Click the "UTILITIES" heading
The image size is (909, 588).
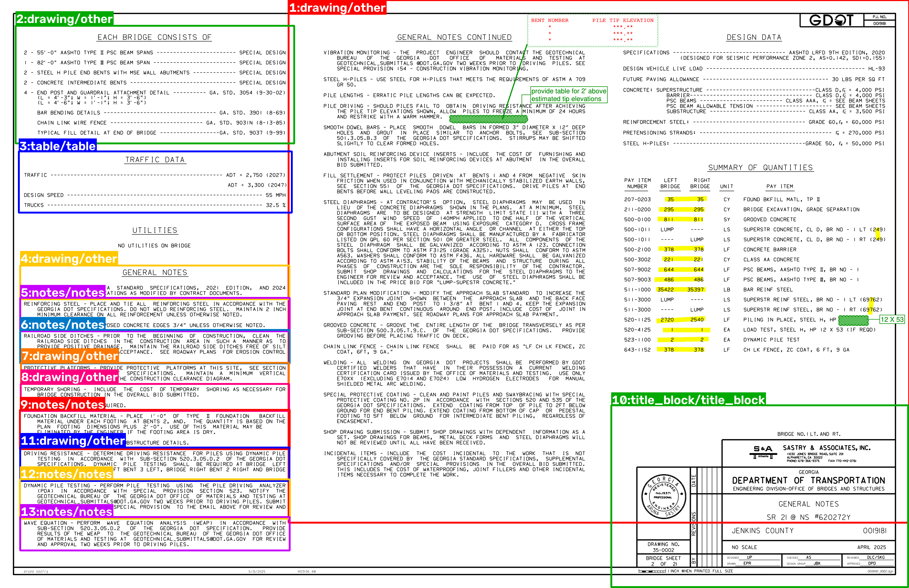click(x=155, y=230)
